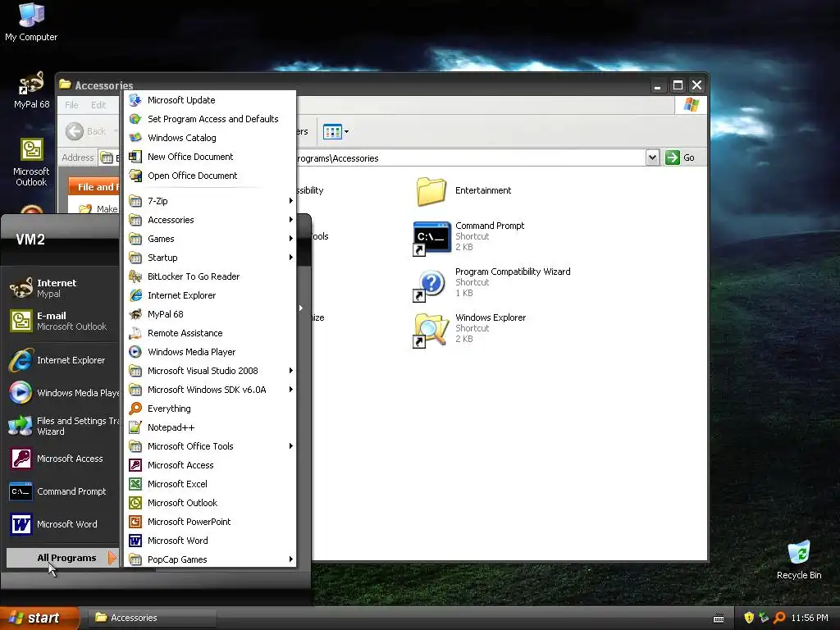Expand the Accessories submenu
840x630 pixels.
click(210, 220)
